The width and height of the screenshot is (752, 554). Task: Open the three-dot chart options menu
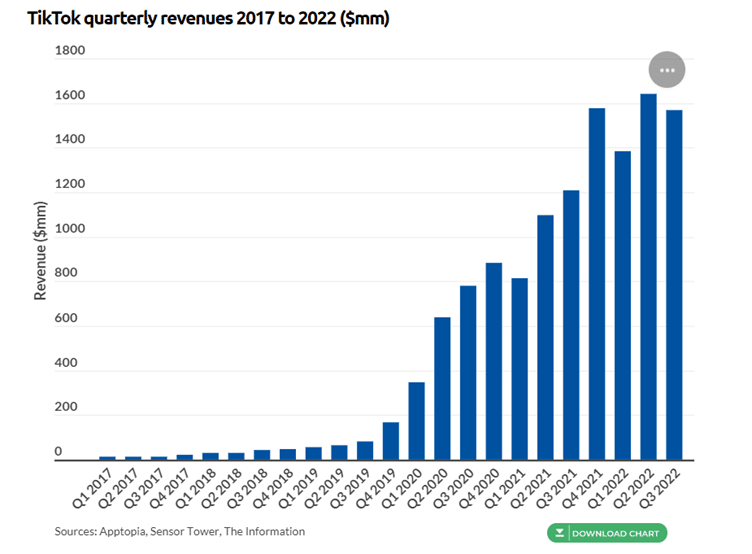point(667,70)
